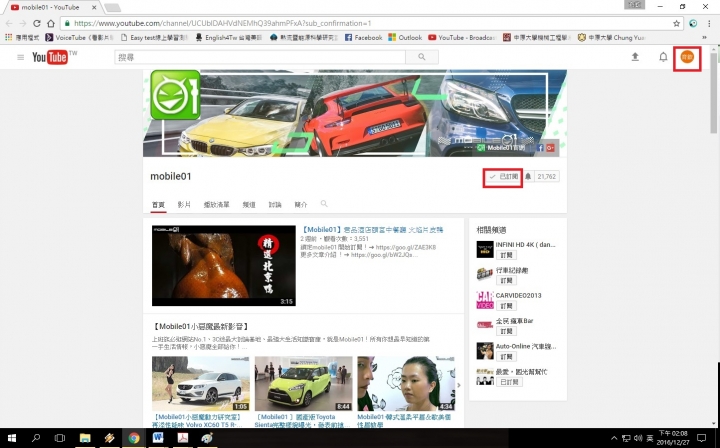Image resolution: width=720 pixels, height=448 pixels.
Task: Open the Facebook bookmark
Action: pyautogui.click(x=363, y=38)
